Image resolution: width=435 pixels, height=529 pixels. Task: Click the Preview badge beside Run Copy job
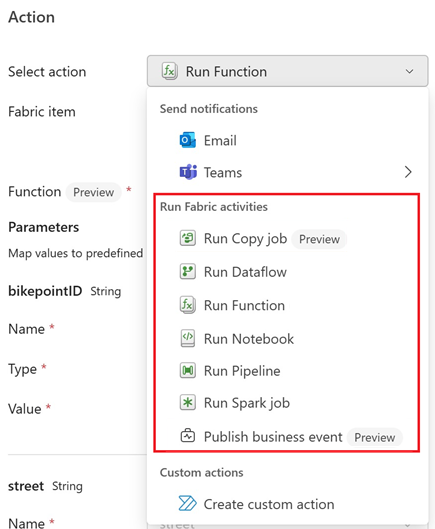(x=319, y=239)
